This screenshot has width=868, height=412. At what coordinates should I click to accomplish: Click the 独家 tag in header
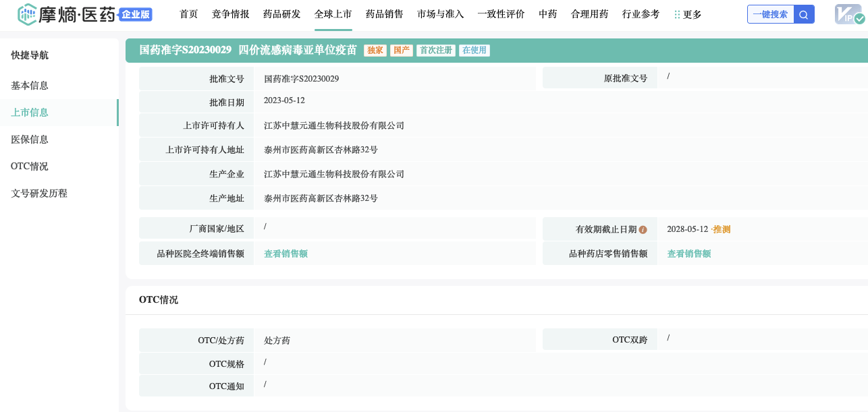[x=375, y=51]
